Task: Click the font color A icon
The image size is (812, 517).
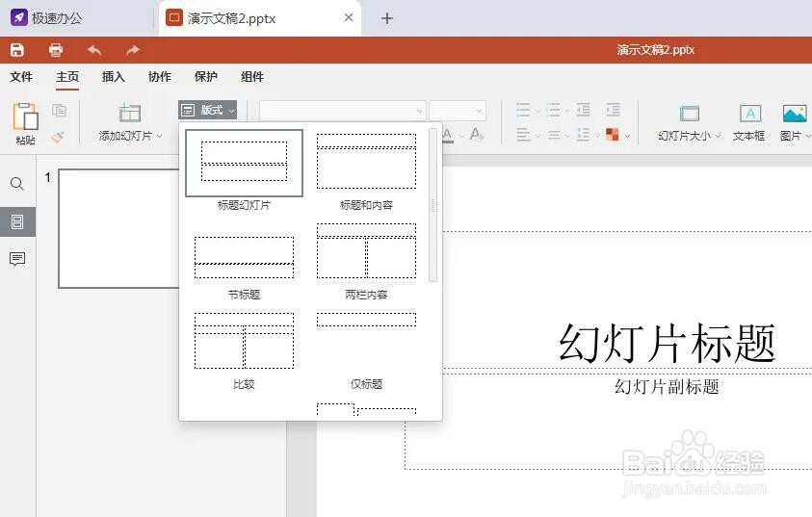Action: coord(448,135)
